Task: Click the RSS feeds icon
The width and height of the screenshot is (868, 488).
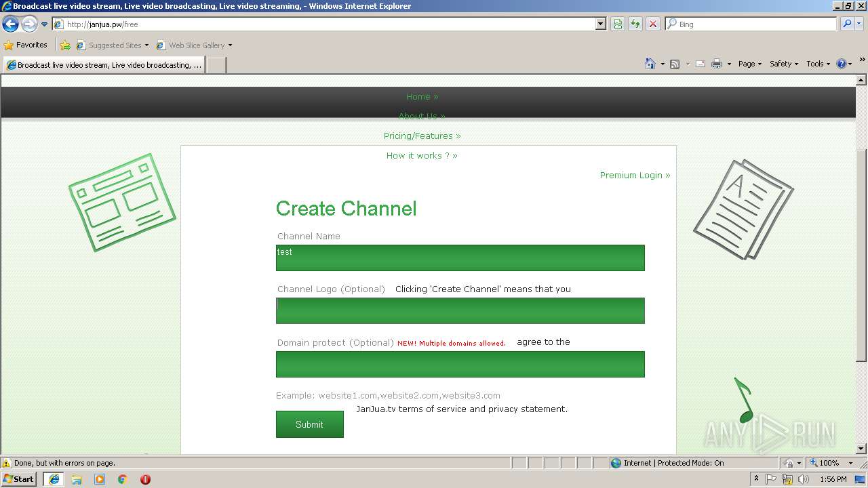Action: coord(675,64)
